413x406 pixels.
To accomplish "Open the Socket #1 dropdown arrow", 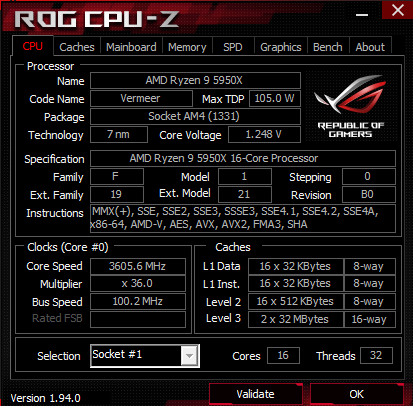I will [x=189, y=356].
